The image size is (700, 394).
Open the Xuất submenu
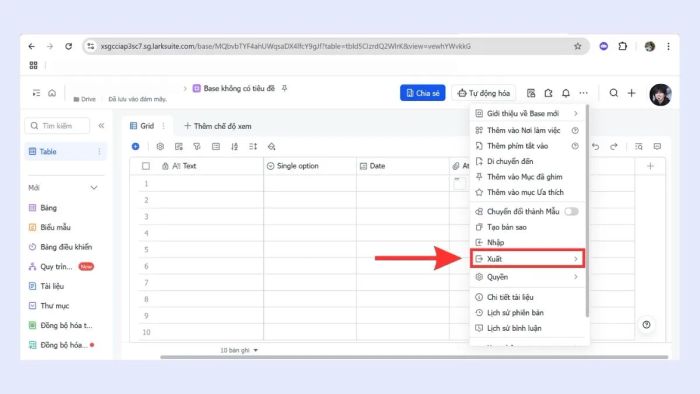(527, 259)
